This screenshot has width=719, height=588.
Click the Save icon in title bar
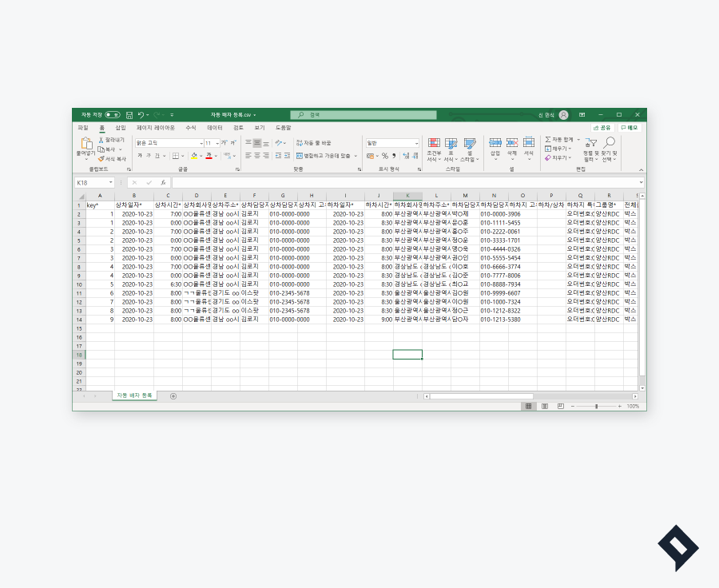coord(129,115)
